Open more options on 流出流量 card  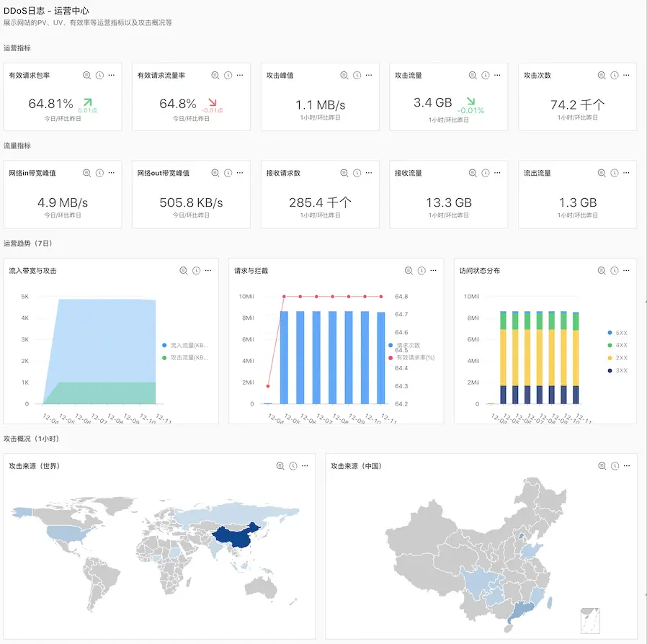[626, 173]
